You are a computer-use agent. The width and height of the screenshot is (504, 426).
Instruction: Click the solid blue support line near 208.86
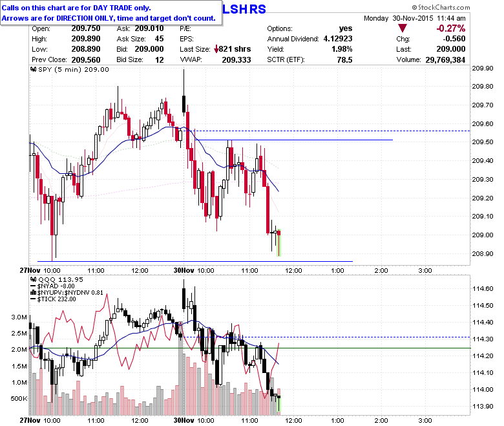point(195,261)
